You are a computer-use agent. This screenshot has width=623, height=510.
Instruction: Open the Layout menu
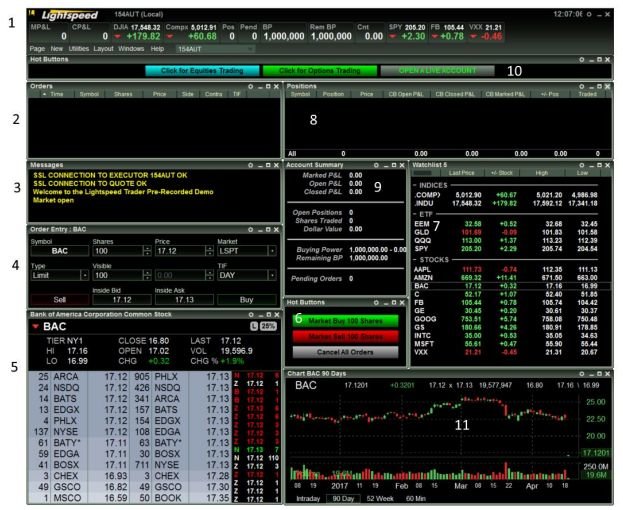(103, 48)
